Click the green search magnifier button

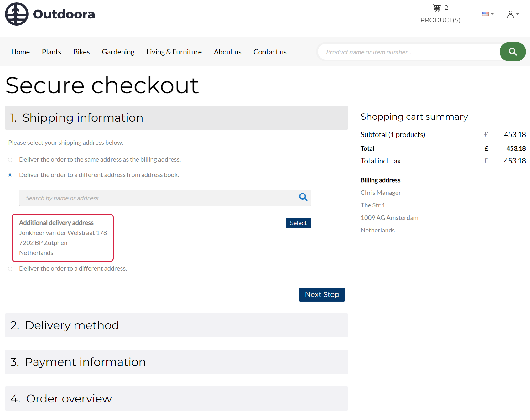[512, 52]
